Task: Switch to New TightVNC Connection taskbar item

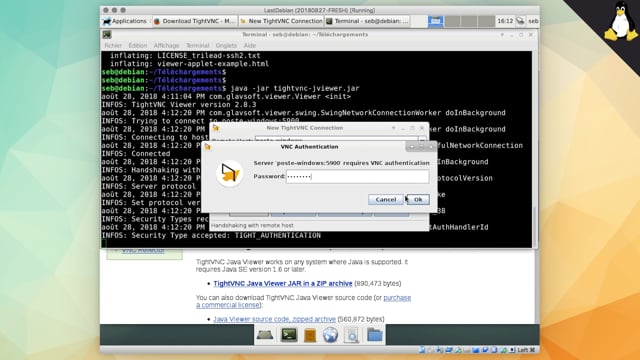Action: click(281, 21)
